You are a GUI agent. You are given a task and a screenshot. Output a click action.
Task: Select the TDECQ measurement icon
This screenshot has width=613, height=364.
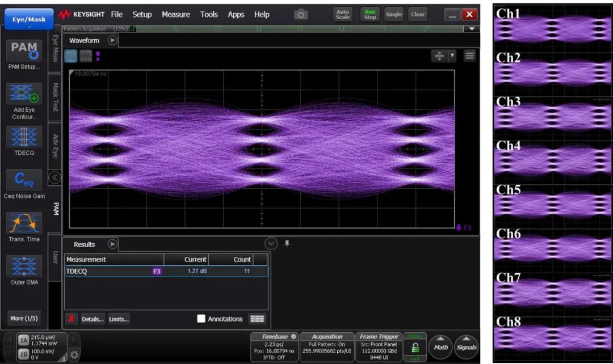tap(24, 137)
